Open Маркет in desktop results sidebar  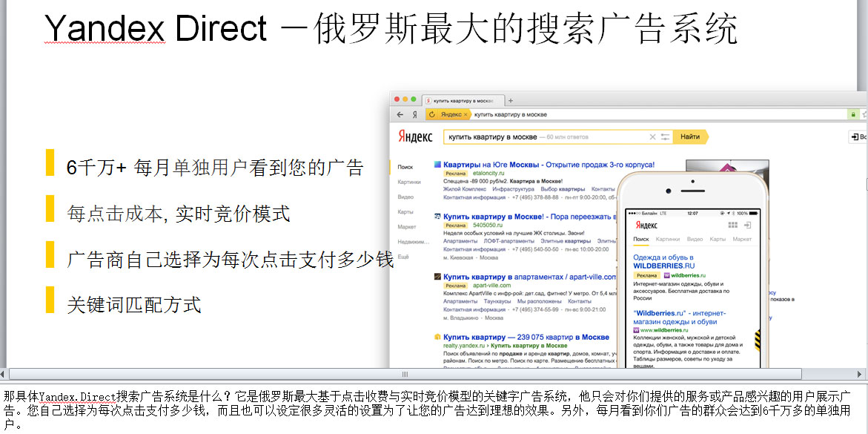(x=407, y=227)
